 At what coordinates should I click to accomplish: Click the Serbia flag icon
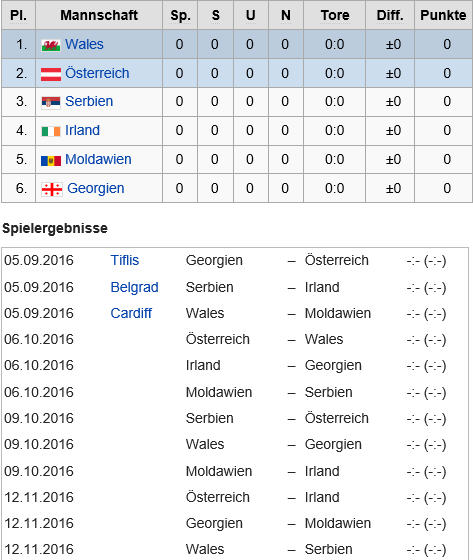51,102
